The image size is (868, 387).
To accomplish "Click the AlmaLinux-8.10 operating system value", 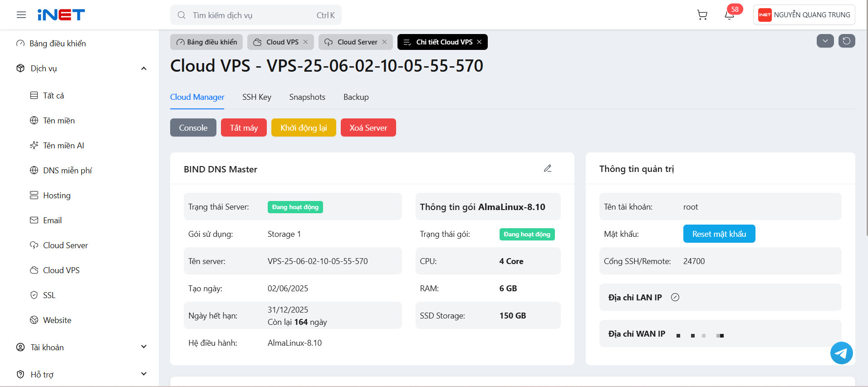I will [294, 343].
